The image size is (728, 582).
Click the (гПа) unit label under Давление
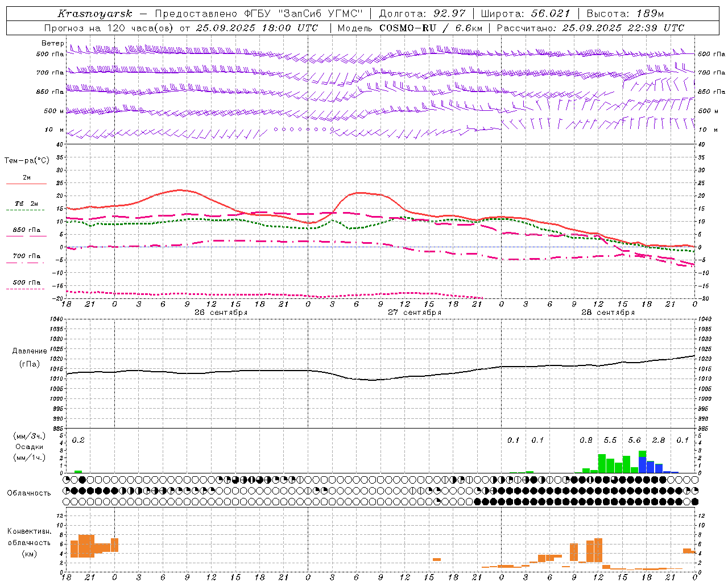[30, 364]
